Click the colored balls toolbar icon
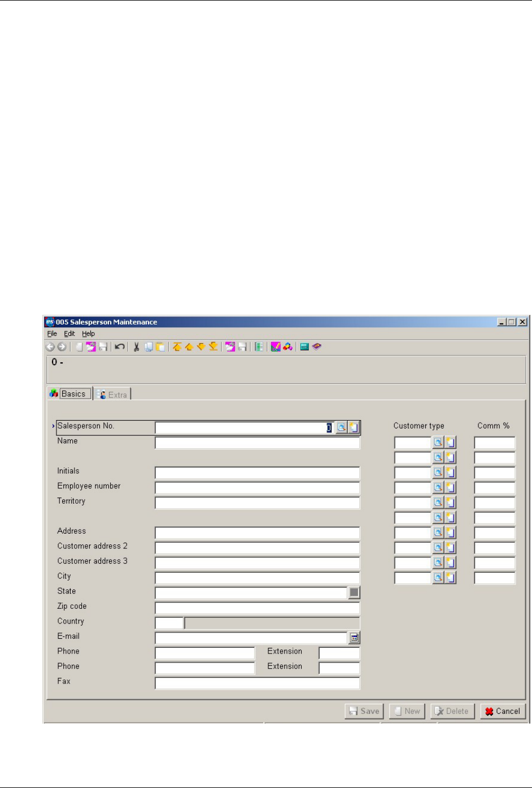The width and height of the screenshot is (532, 788). [288, 347]
